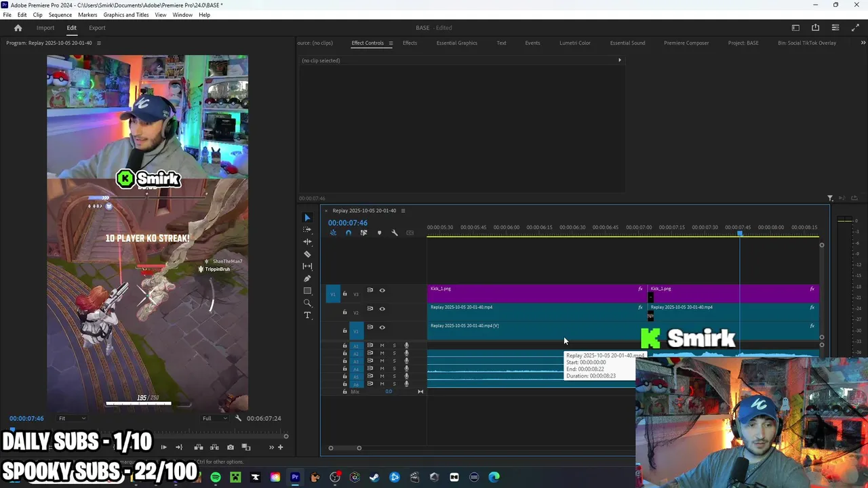Open the Graphics and Titles menu
Screen dimensions: 868x488
click(126, 15)
